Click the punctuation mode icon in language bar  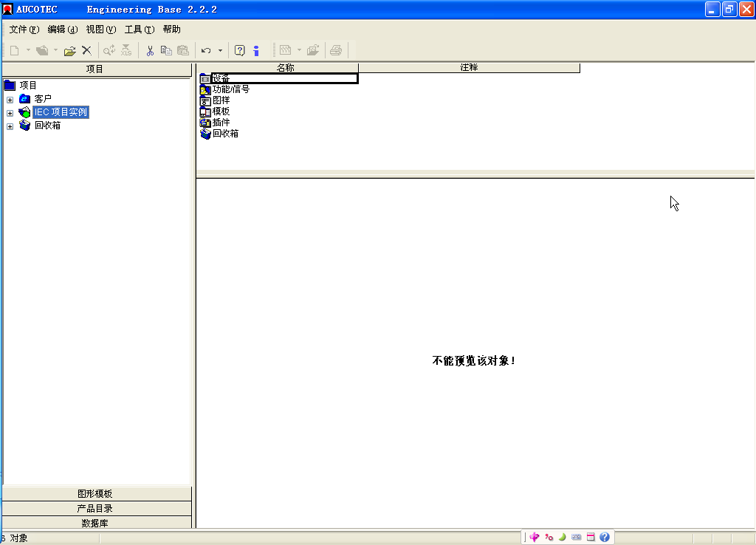[x=549, y=537]
